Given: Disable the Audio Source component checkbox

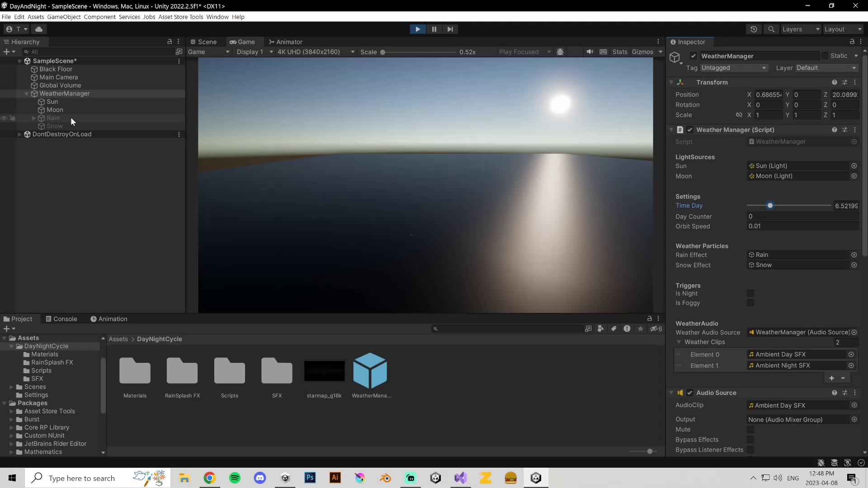Looking at the screenshot, I should point(690,393).
